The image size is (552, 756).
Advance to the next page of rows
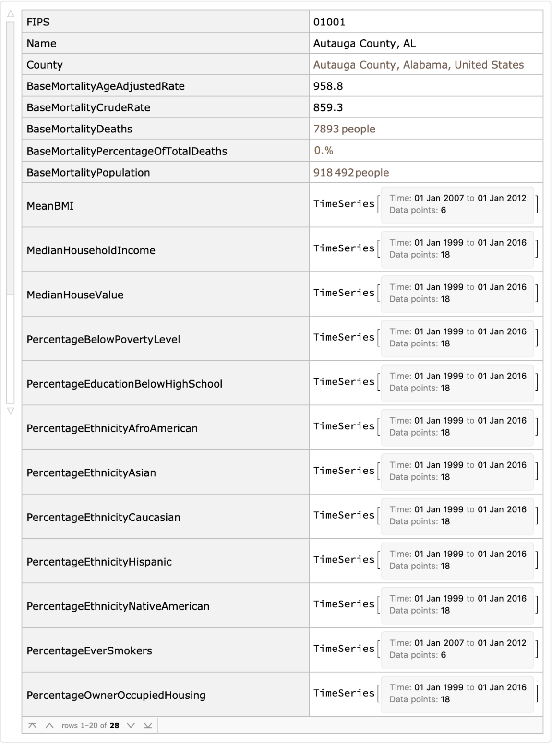131,725
